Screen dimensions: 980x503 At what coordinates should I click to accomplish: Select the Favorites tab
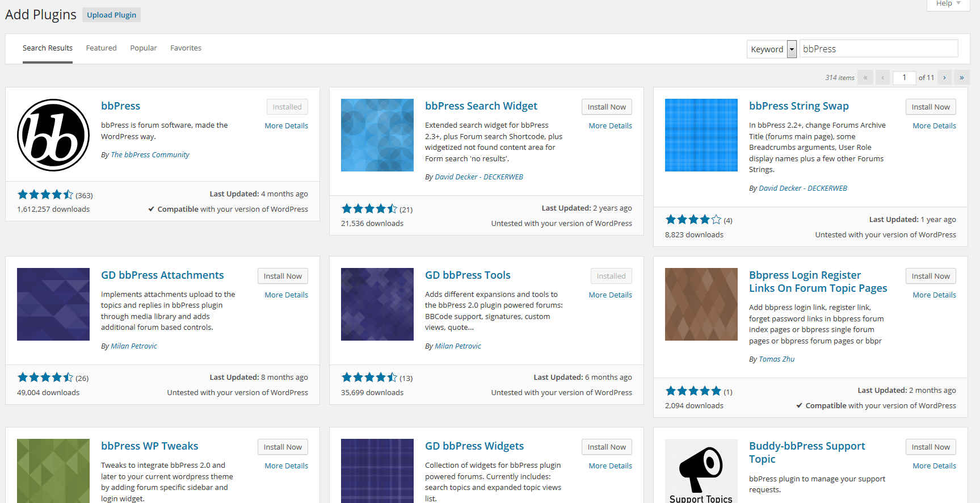(186, 48)
